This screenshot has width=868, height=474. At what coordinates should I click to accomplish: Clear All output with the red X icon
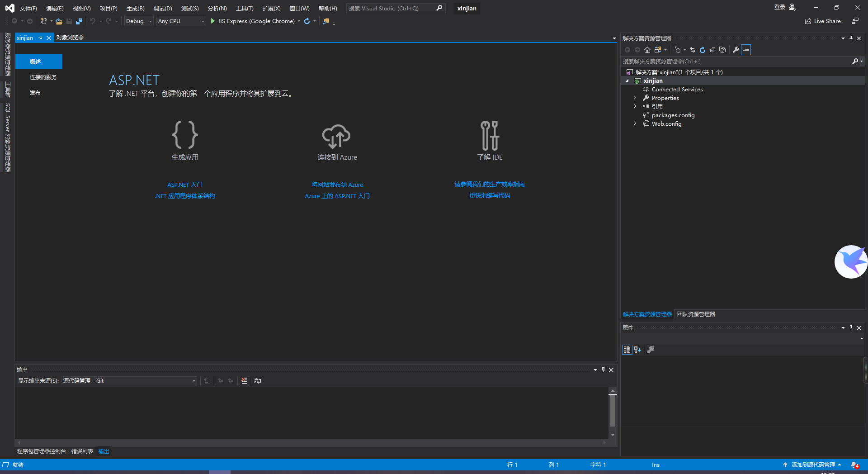point(244,381)
